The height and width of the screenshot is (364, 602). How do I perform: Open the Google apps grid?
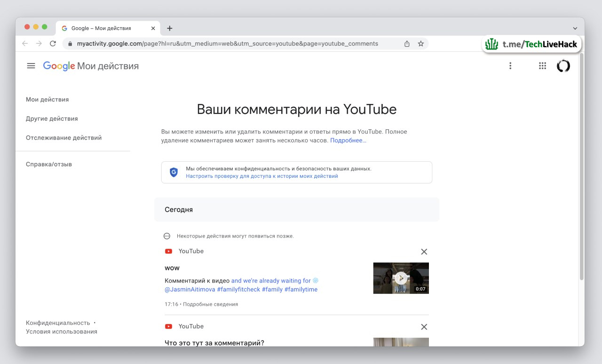point(542,66)
